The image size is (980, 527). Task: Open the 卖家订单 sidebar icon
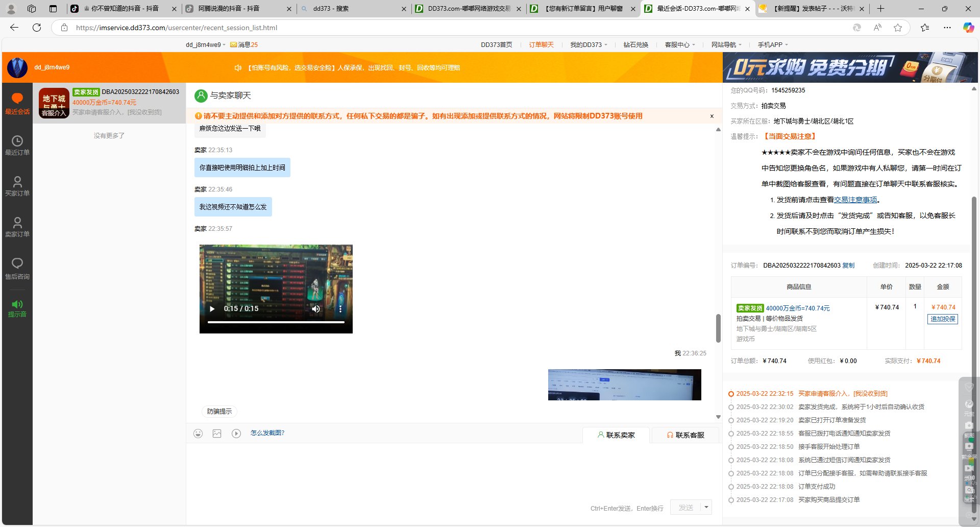pyautogui.click(x=17, y=227)
